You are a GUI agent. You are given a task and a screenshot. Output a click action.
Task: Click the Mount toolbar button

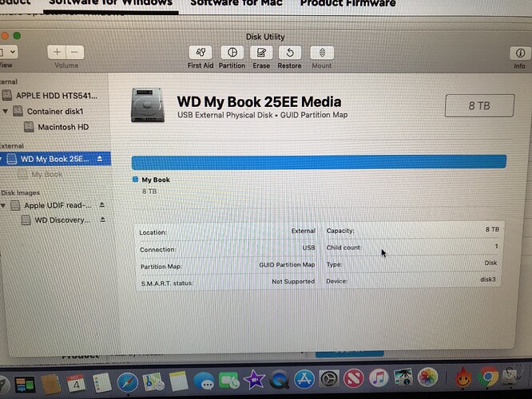pos(322,53)
